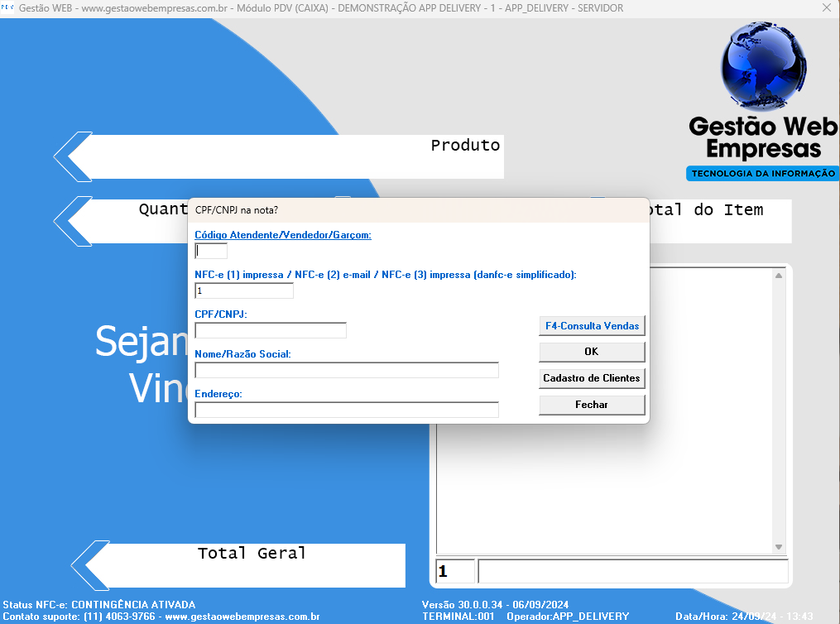This screenshot has height=624, width=840.
Task: Select the Nome/Razão Social text field
Action: (347, 370)
